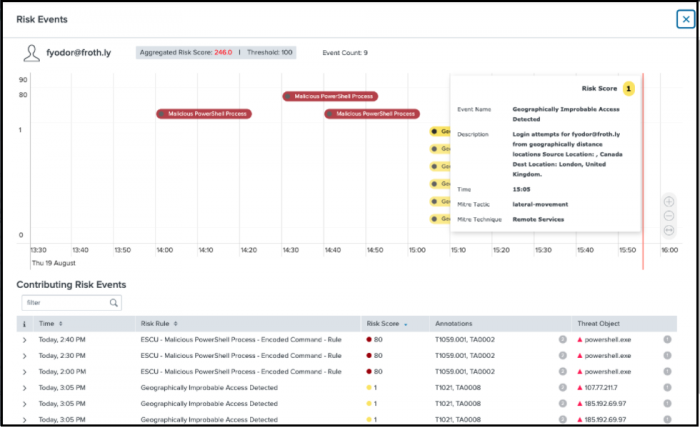Click the 107.77.211.7 threat object value
This screenshot has width=700, height=428.
601,388
